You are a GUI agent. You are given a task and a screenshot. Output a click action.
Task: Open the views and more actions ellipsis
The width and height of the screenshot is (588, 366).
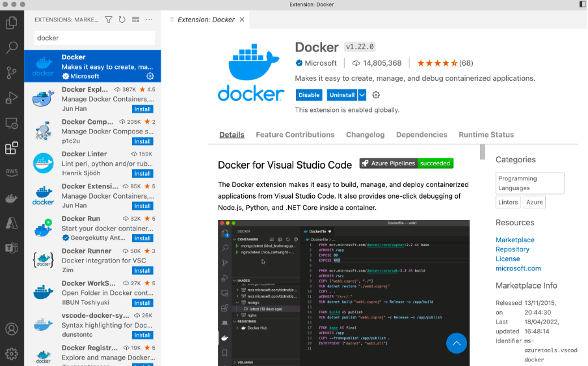click(x=150, y=20)
